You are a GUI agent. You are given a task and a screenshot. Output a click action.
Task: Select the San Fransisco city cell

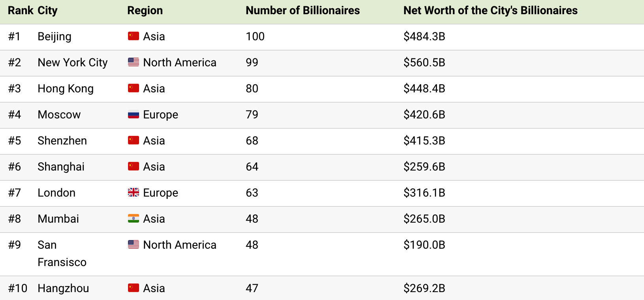[62, 253]
